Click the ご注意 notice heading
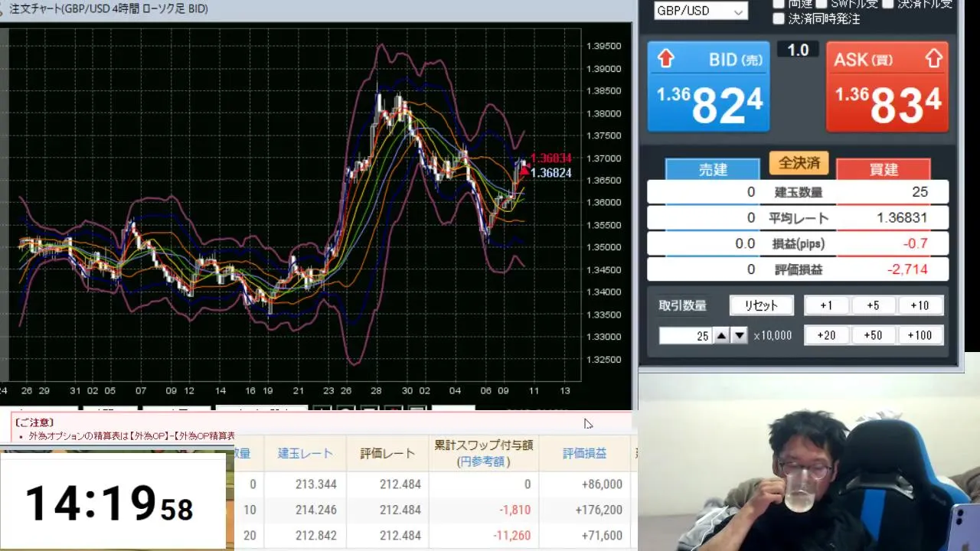The height and width of the screenshot is (551, 980). (34, 422)
